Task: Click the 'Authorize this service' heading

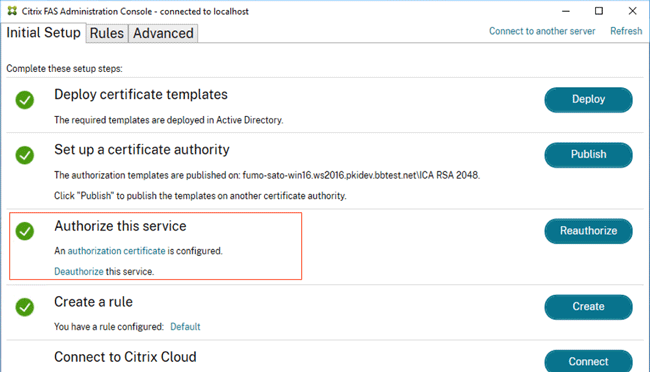Action: coord(120,226)
